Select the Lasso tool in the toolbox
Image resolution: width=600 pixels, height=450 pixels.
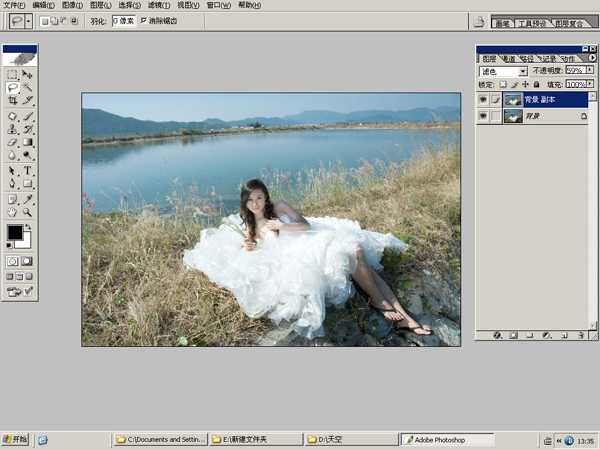click(x=13, y=87)
